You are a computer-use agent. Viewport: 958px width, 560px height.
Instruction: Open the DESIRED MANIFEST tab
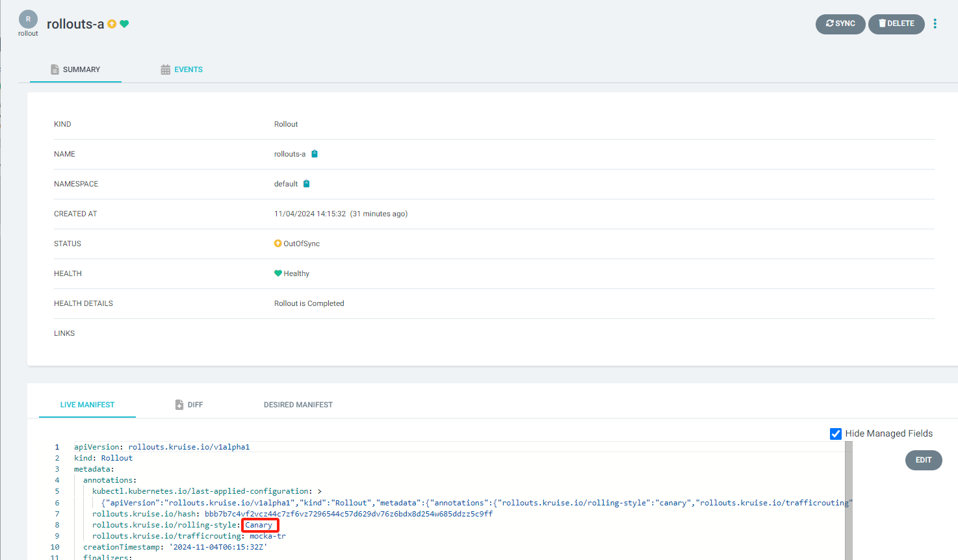tap(298, 405)
